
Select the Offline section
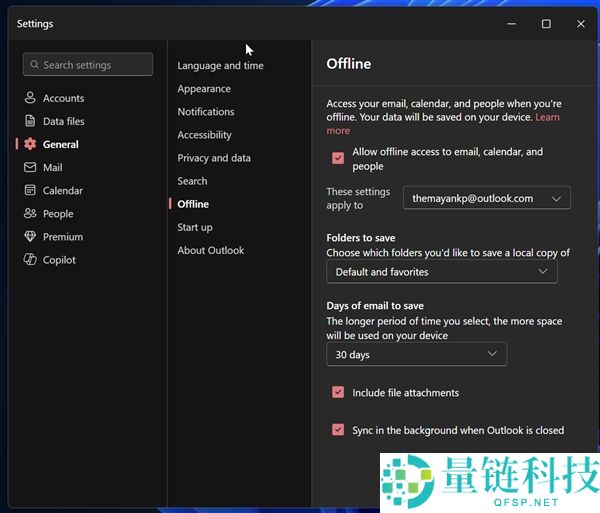coord(193,204)
